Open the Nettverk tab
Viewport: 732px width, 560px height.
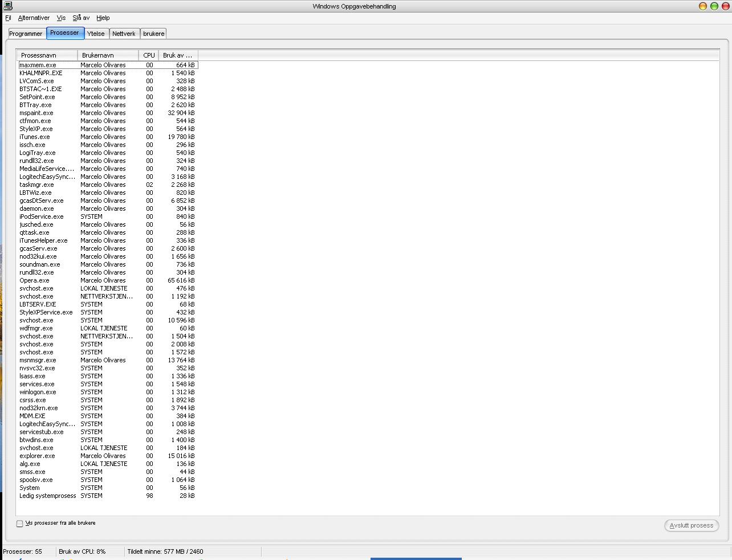pyautogui.click(x=124, y=34)
